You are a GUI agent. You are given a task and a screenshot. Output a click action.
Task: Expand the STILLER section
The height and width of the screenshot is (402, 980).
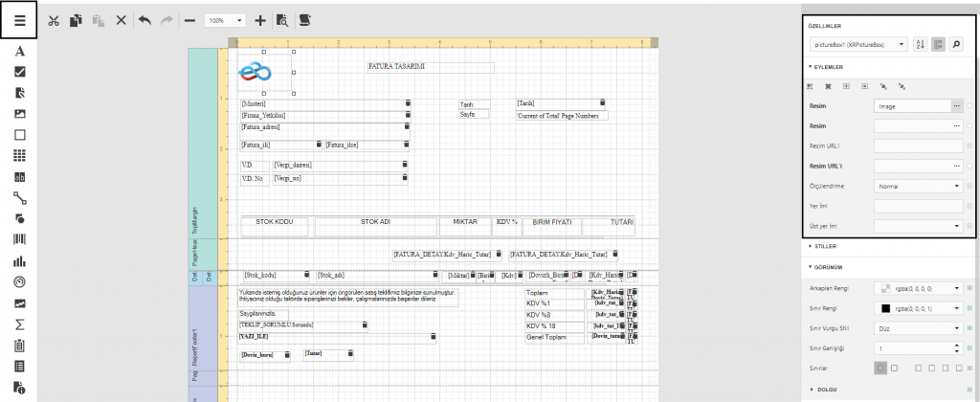pos(823,246)
